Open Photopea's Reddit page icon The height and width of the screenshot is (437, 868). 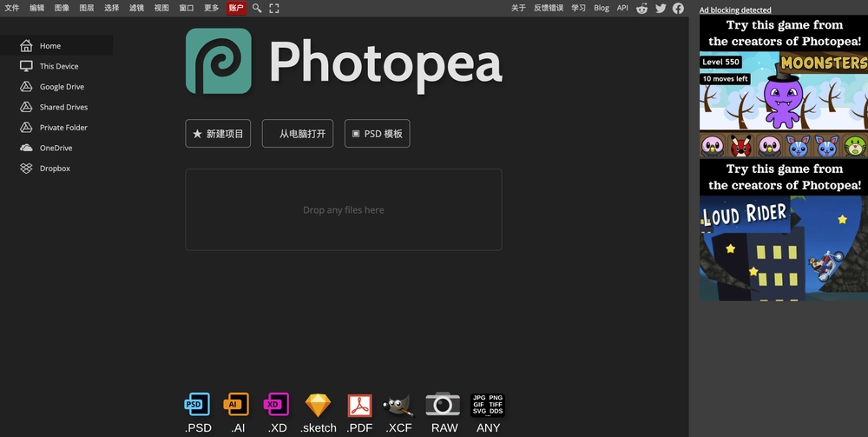point(642,9)
